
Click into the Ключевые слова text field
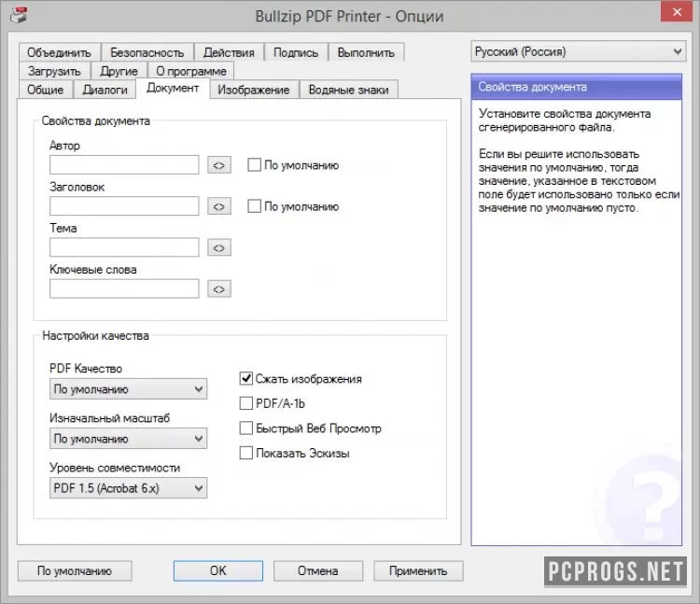(124, 288)
